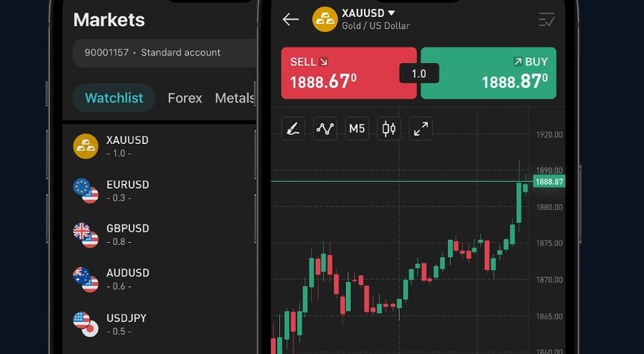Change the candlestick chart type

(x=388, y=129)
